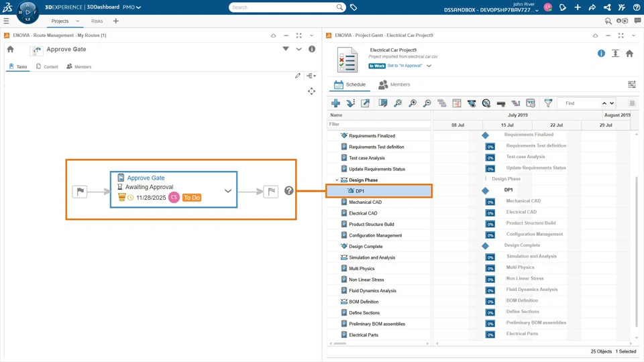Switch to the Risks dashboard tab

pyautogui.click(x=97, y=21)
